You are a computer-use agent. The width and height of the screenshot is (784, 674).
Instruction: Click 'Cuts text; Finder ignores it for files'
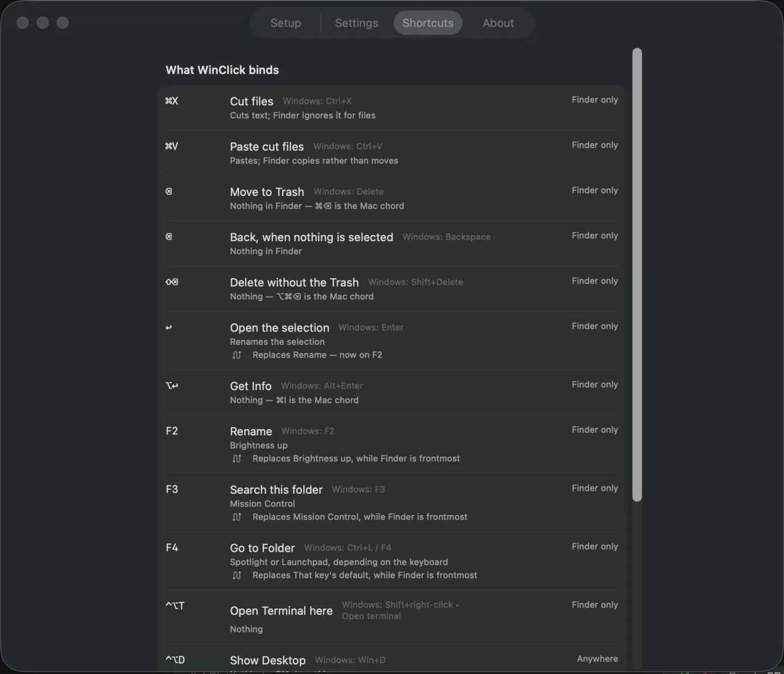(x=302, y=115)
